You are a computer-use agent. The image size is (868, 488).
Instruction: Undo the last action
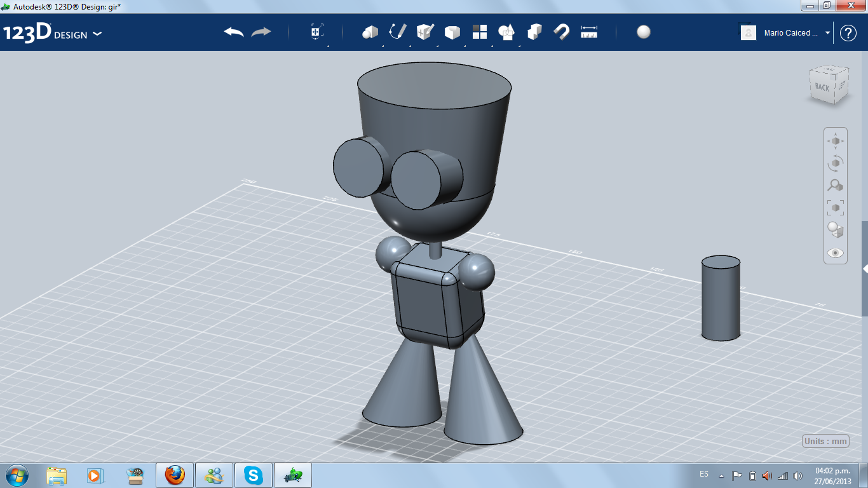point(234,32)
